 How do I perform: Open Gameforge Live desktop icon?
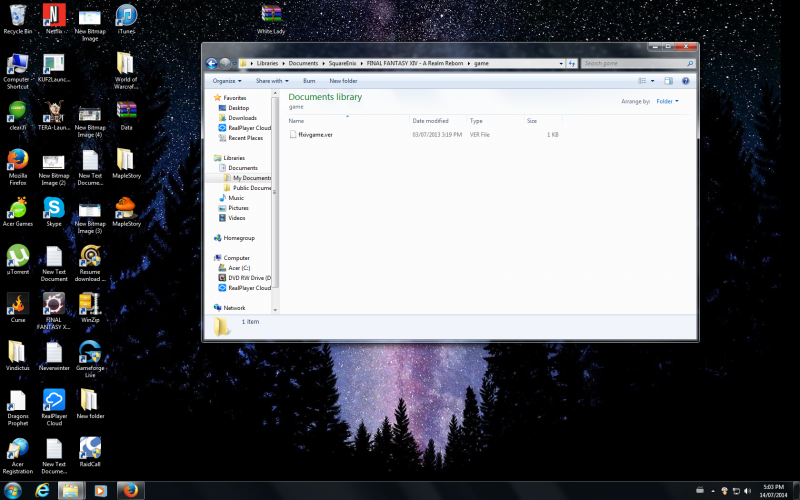[90, 359]
